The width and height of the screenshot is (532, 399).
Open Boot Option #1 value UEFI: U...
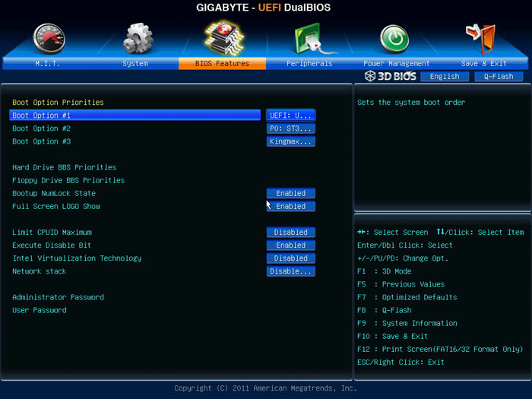click(291, 116)
